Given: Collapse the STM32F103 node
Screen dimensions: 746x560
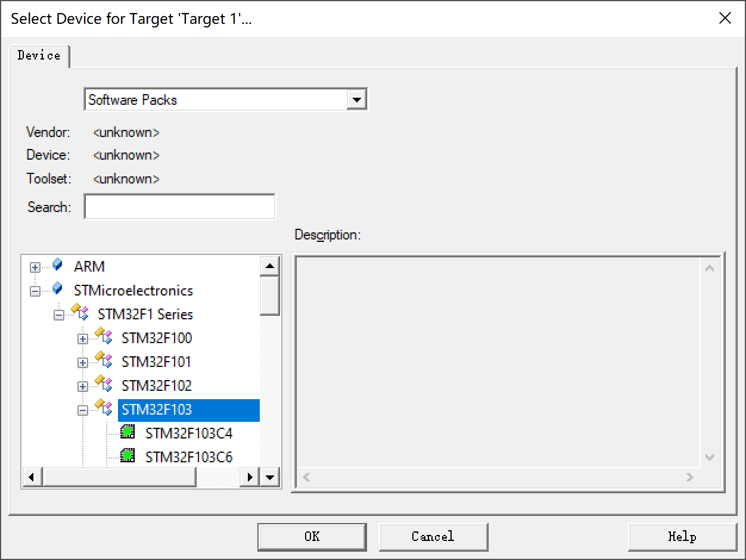Looking at the screenshot, I should point(83,410).
